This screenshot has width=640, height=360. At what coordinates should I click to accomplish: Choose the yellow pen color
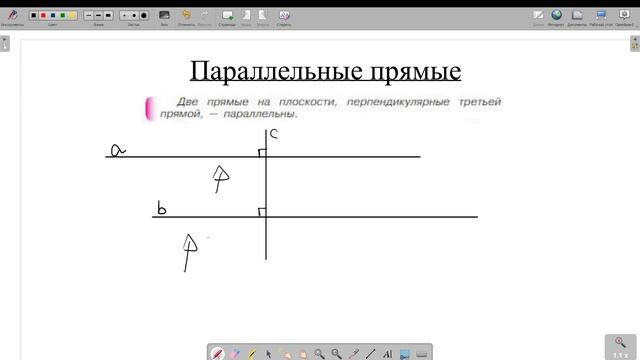pyautogui.click(x=73, y=16)
